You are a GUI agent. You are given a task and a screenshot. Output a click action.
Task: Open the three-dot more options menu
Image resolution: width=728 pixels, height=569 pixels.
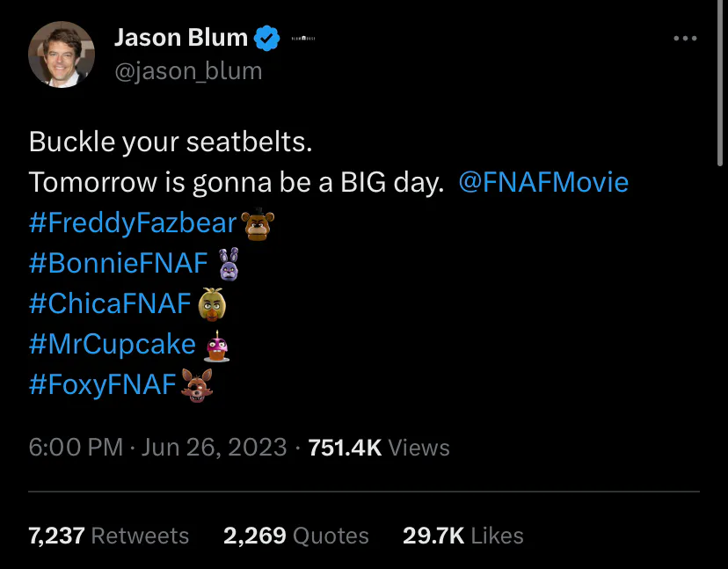click(x=684, y=39)
